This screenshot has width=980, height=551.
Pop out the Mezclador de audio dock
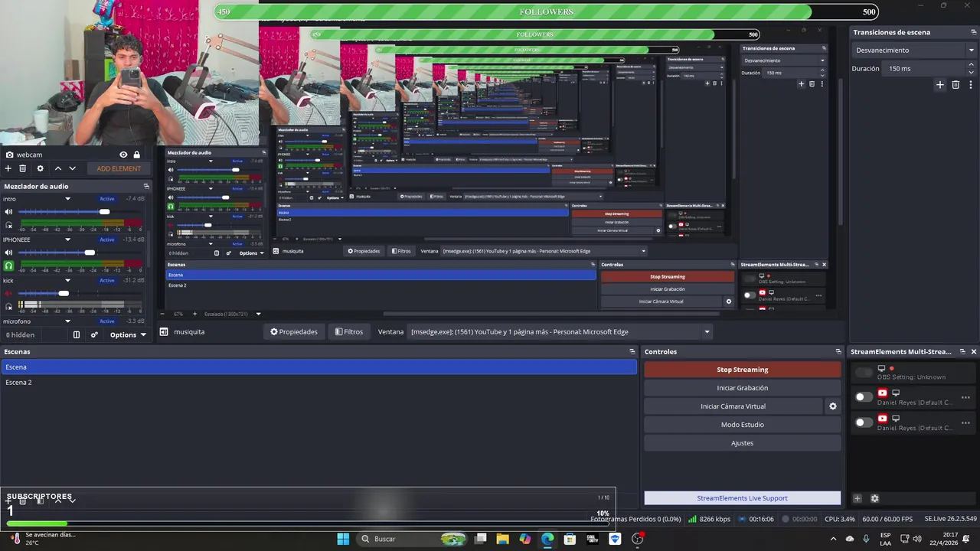click(146, 186)
